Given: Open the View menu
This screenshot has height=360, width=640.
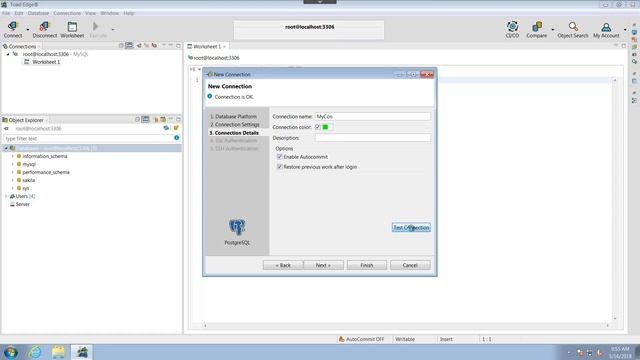Looking at the screenshot, I should 90,13.
